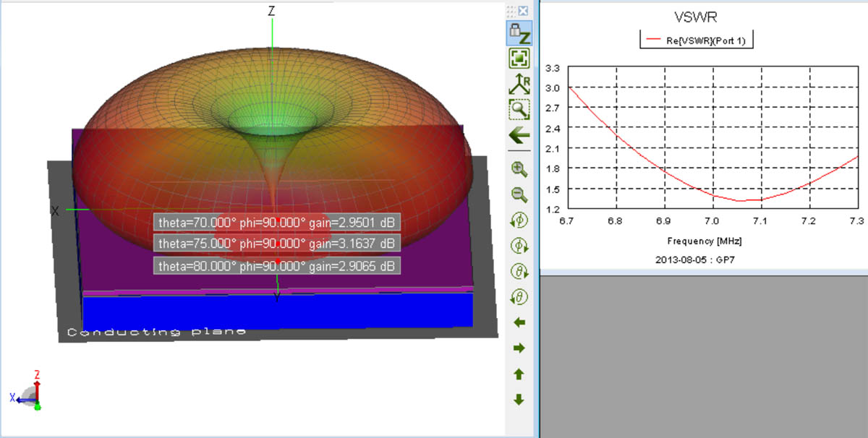The image size is (868, 438).
Task: Click the 7.0 tick on frequency axis
Action: [x=712, y=220]
